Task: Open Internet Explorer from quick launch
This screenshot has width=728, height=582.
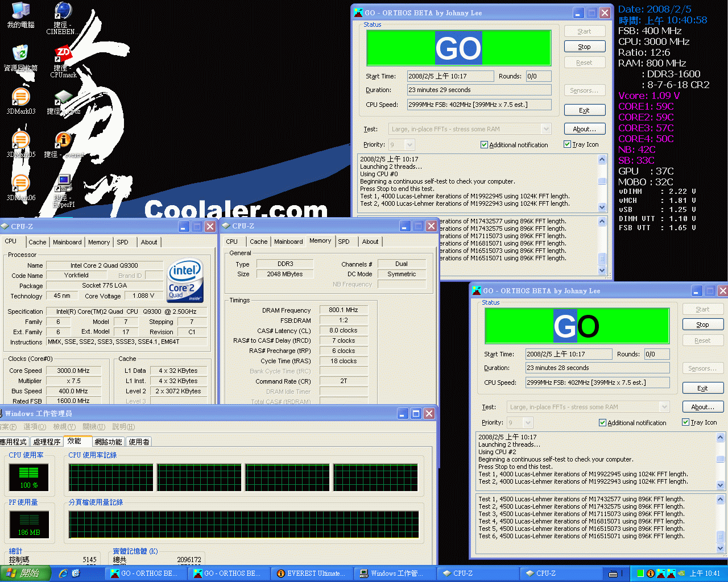Action: pyautogui.click(x=63, y=573)
